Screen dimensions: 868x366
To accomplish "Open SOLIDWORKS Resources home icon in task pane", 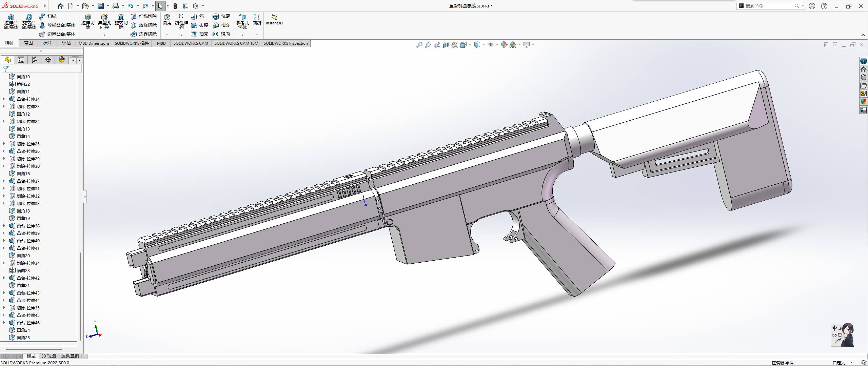I will coord(864,69).
